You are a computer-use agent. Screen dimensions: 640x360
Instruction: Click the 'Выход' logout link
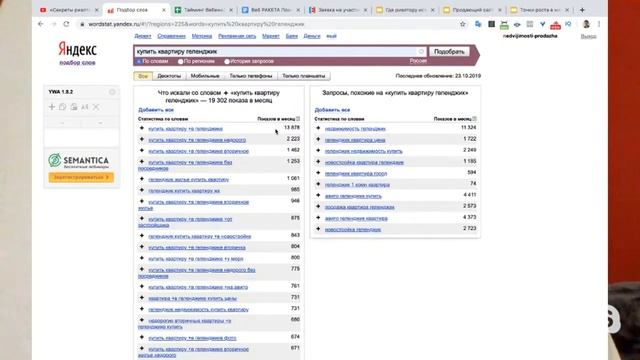[589, 36]
